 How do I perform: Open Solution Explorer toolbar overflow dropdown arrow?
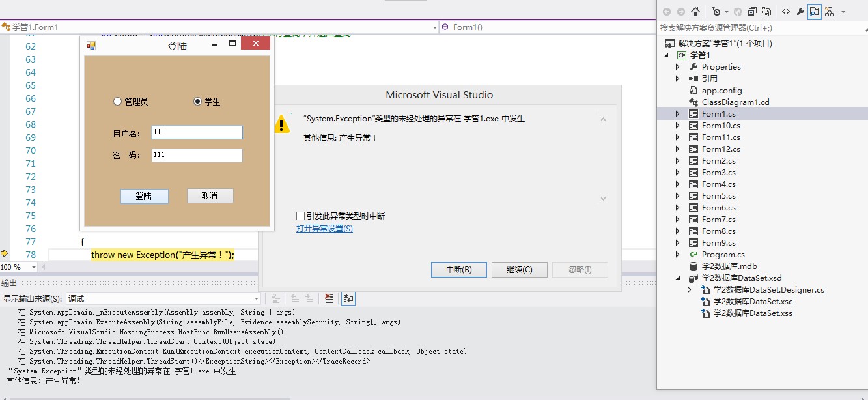[843, 12]
